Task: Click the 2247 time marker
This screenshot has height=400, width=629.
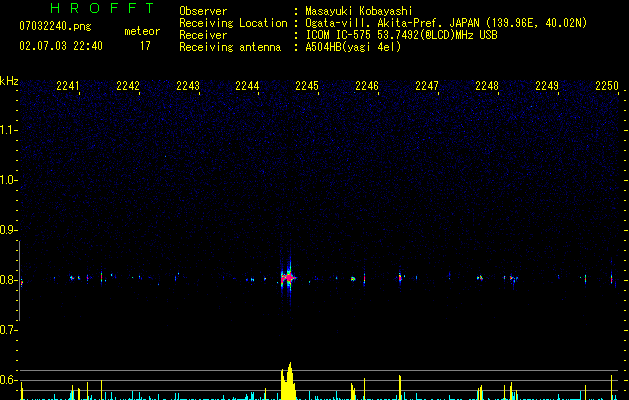Action: click(427, 86)
